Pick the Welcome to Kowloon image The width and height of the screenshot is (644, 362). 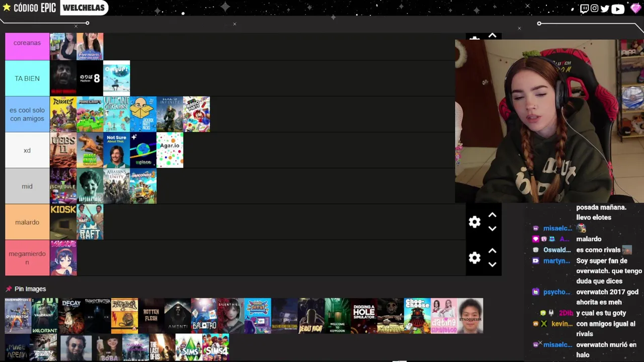click(338, 316)
